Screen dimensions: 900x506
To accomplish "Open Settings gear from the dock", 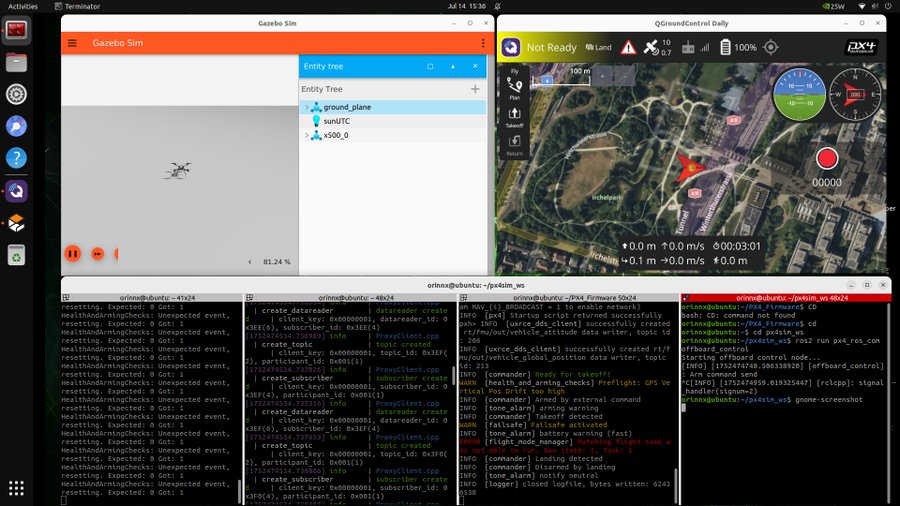I will pos(16,94).
